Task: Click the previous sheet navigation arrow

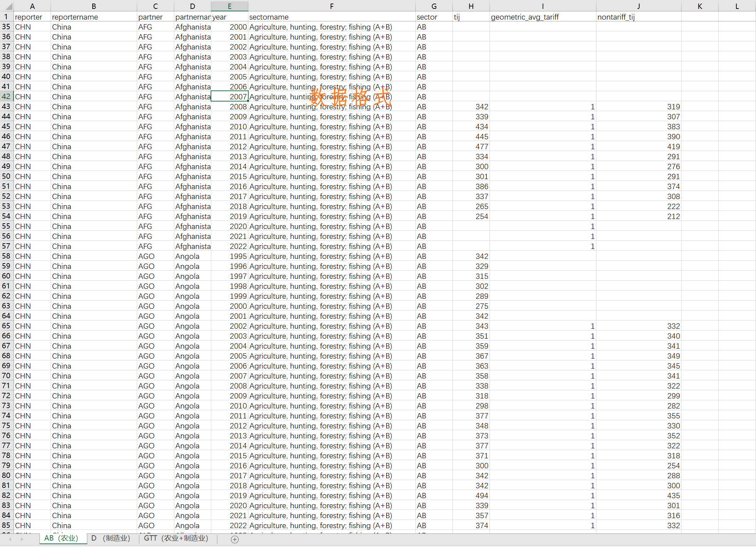Action: (10, 539)
